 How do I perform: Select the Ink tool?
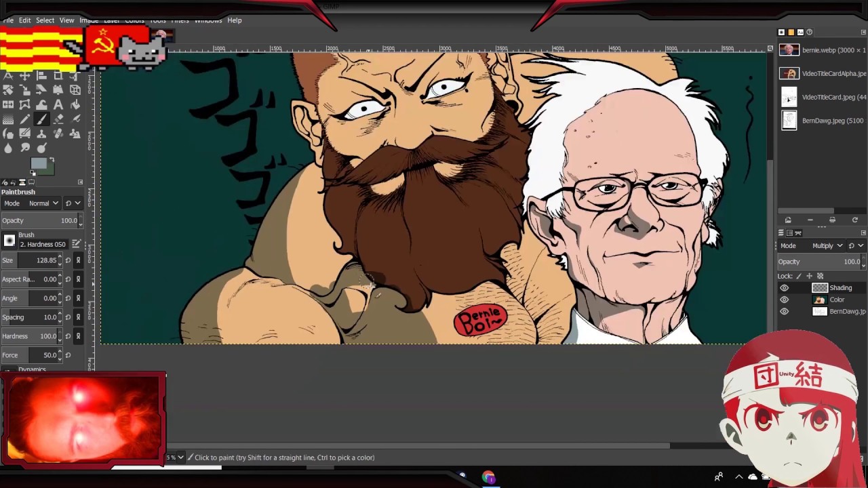click(x=8, y=134)
